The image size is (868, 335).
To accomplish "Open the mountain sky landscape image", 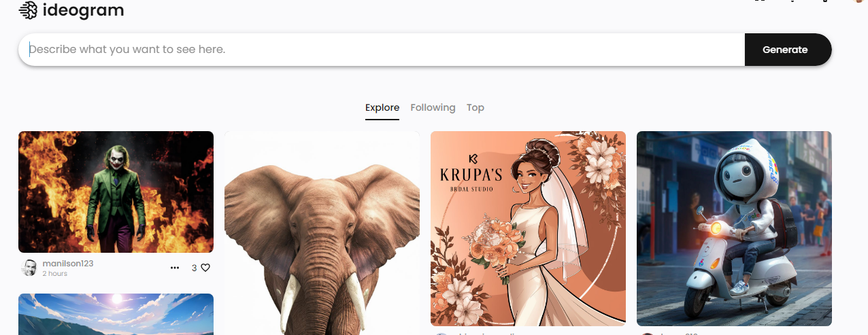I will tap(116, 314).
